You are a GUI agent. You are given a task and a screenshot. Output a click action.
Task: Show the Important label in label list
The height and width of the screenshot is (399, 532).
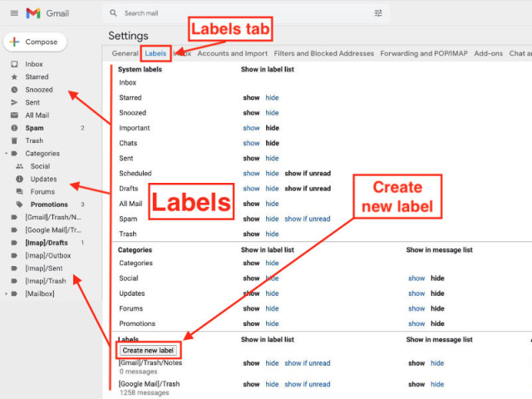click(251, 128)
